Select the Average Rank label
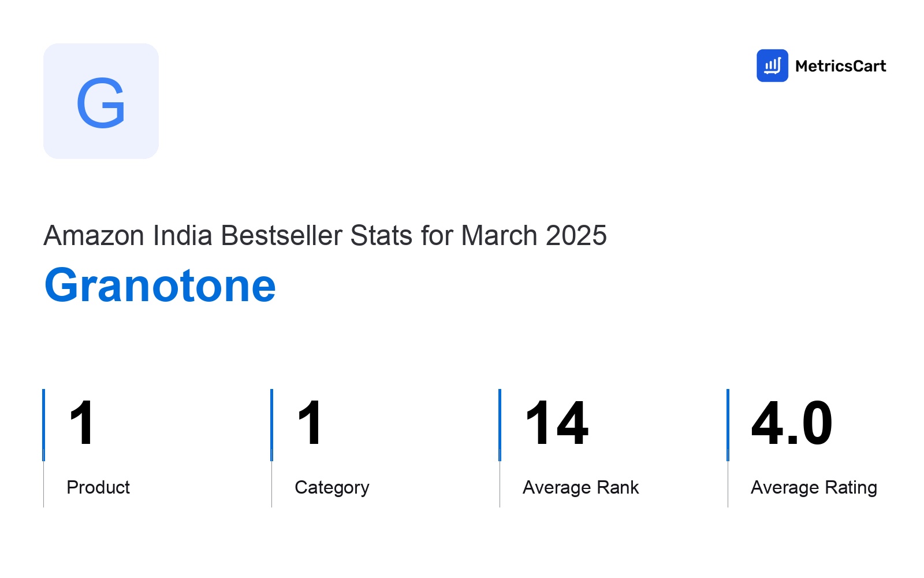924x578 pixels. pyautogui.click(x=581, y=487)
